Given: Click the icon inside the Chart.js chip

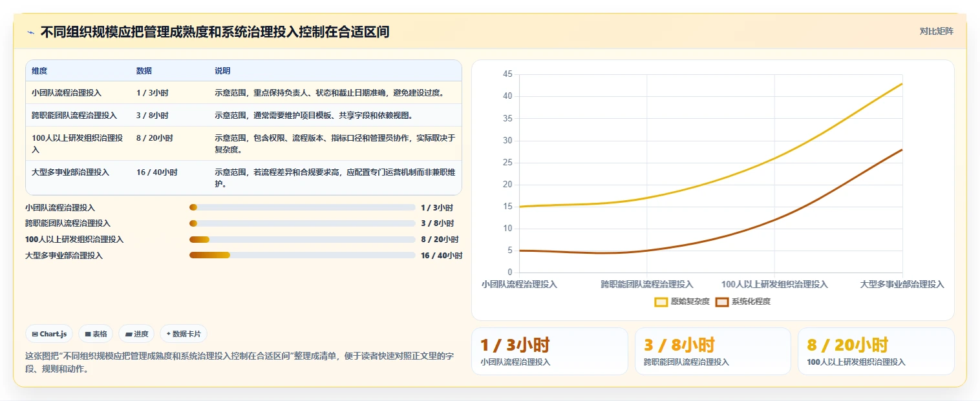Looking at the screenshot, I should pos(34,334).
